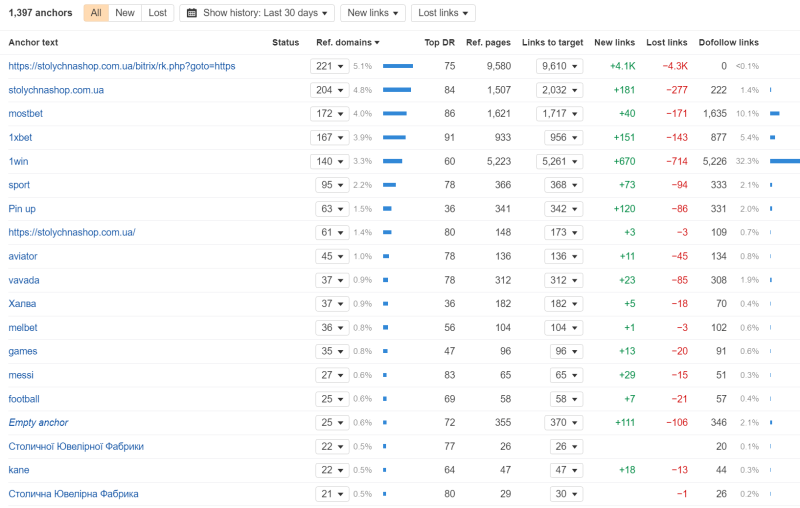Switch to the Lost anchors tab

pyautogui.click(x=158, y=13)
